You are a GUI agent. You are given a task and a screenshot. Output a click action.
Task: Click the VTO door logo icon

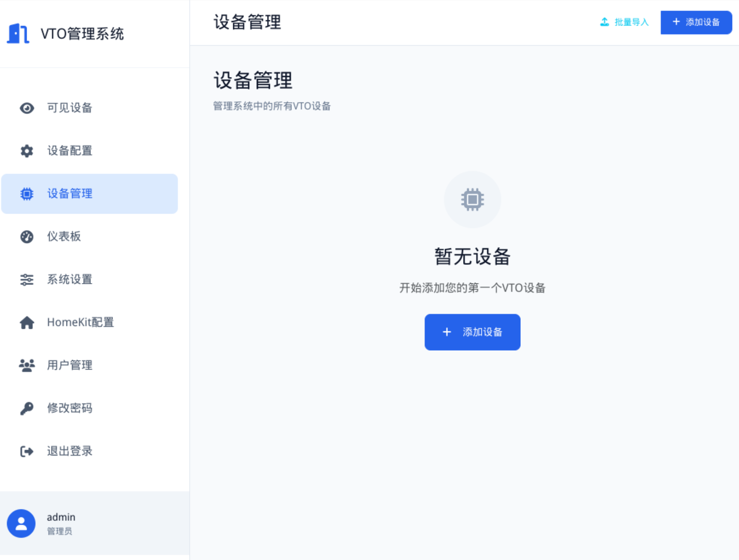pyautogui.click(x=18, y=34)
